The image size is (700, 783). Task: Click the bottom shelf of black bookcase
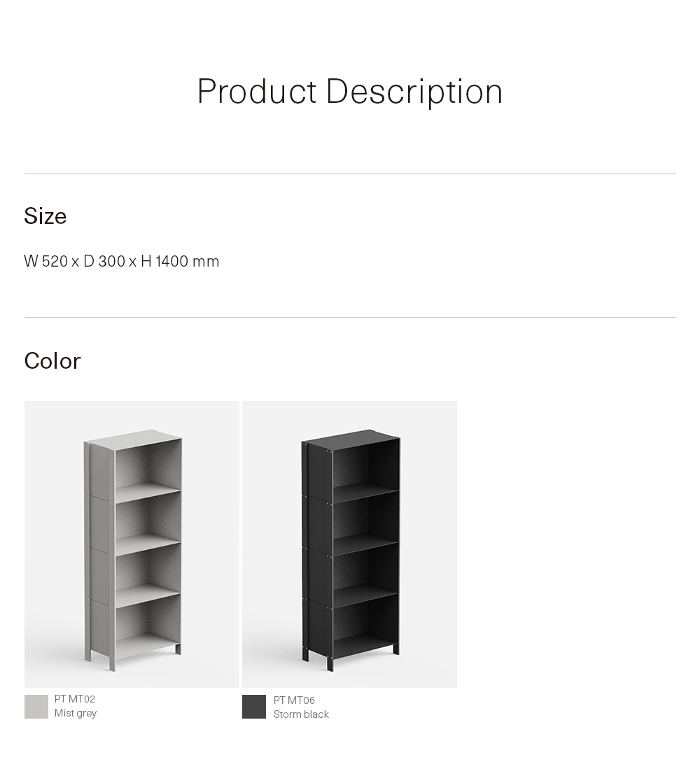click(365, 646)
